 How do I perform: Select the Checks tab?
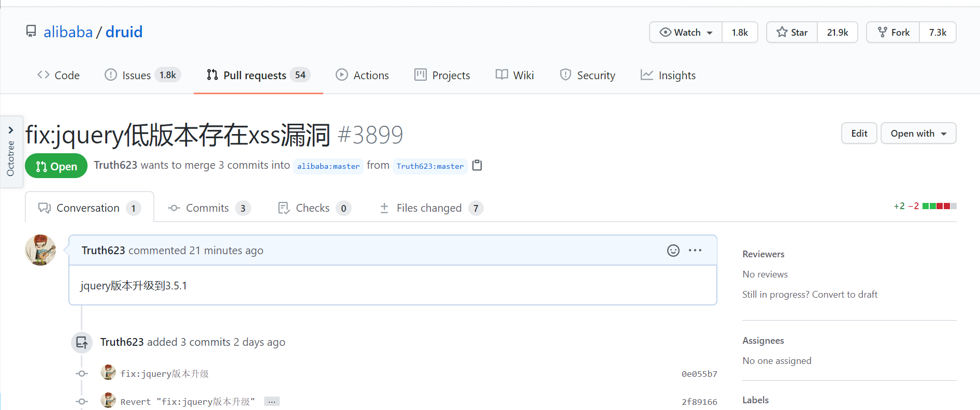314,208
